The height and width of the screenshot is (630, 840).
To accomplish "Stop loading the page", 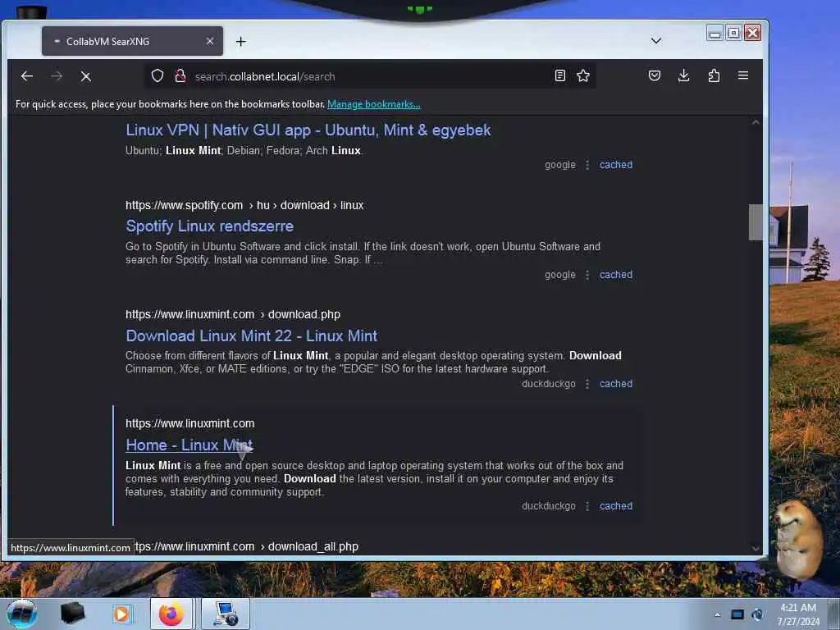I will point(85,76).
